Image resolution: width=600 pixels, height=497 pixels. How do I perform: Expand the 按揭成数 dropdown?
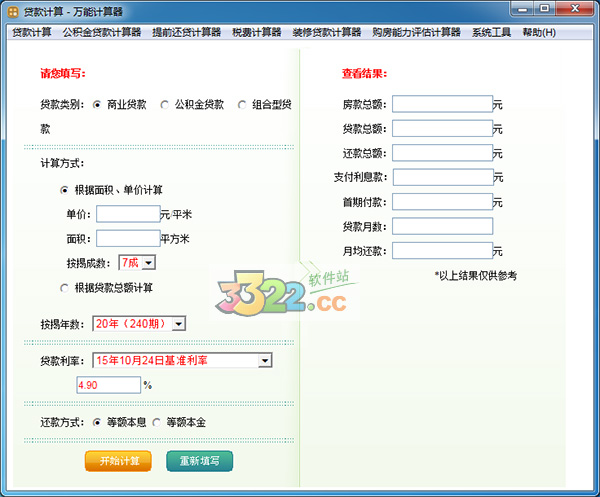[x=148, y=263]
